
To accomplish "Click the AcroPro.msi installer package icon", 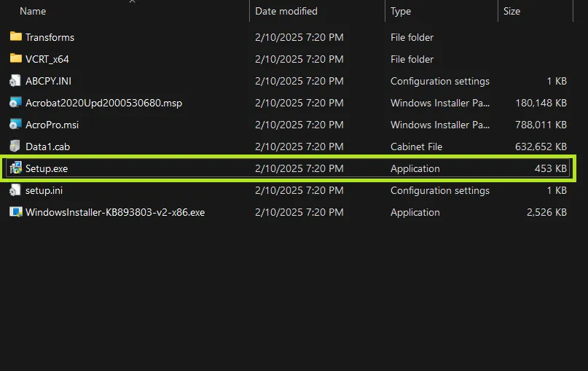I will tap(15, 125).
